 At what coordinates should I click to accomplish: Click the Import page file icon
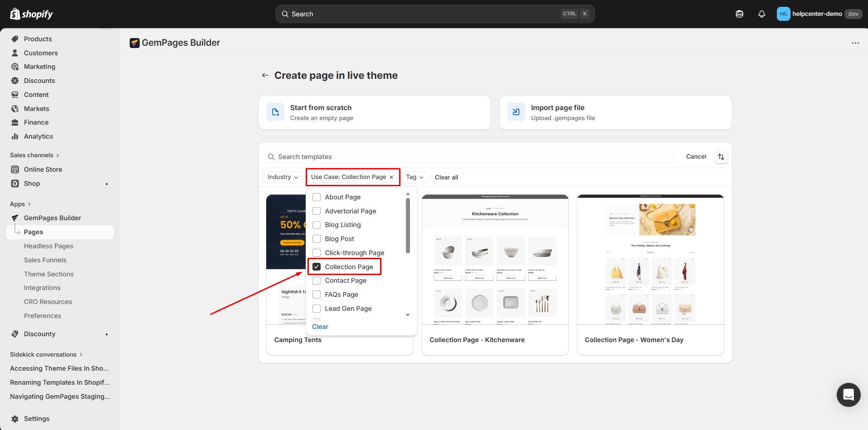coord(516,112)
